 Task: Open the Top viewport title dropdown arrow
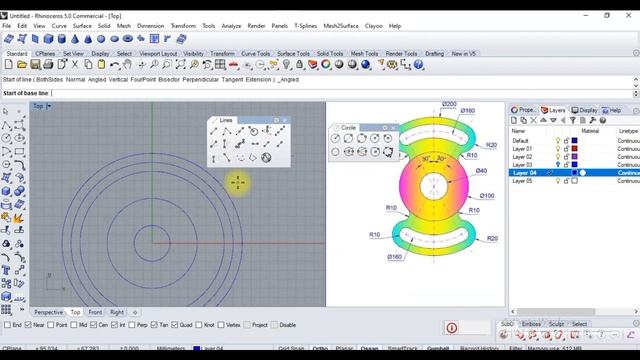49,106
